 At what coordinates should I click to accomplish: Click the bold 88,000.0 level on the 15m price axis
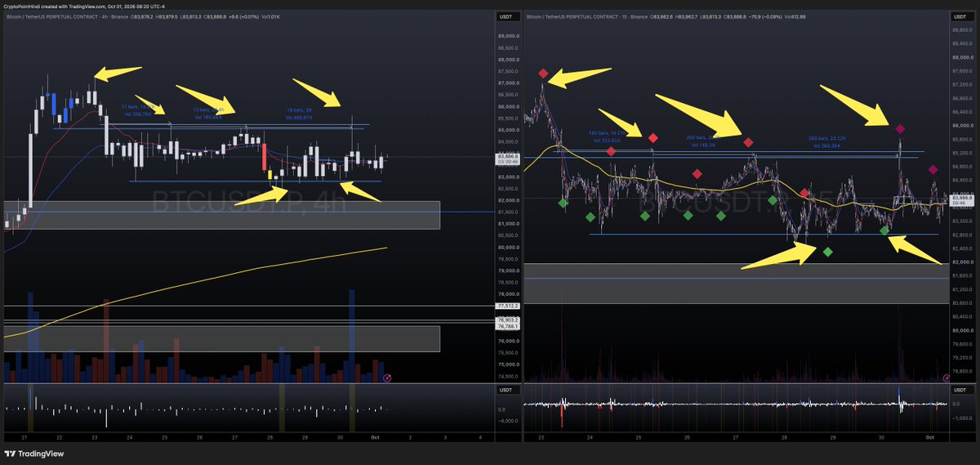pyautogui.click(x=962, y=57)
